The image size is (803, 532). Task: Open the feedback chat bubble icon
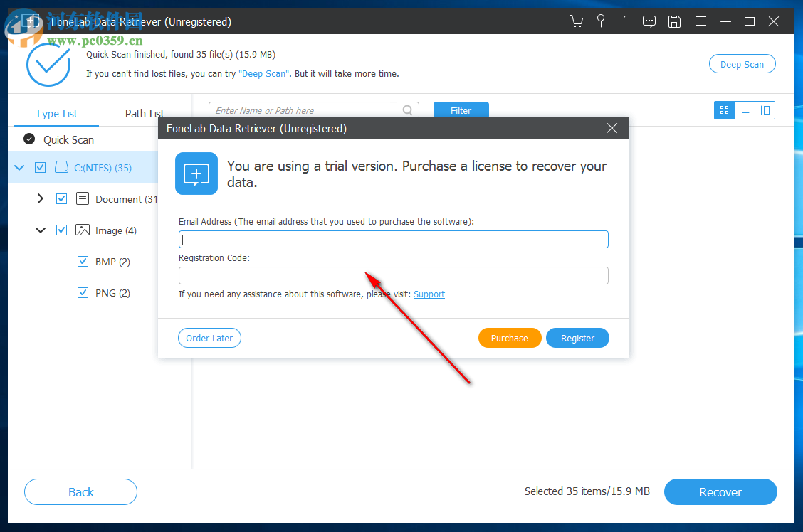click(649, 21)
